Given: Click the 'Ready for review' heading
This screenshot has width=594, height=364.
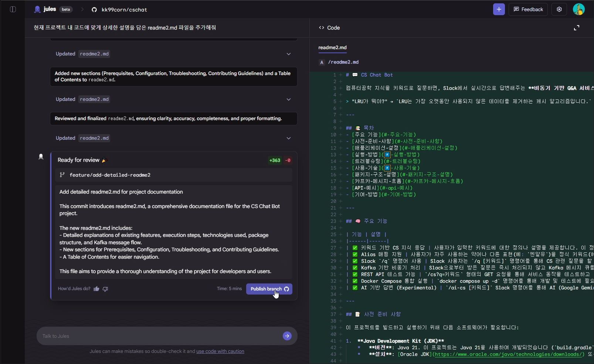Looking at the screenshot, I should 78,160.
